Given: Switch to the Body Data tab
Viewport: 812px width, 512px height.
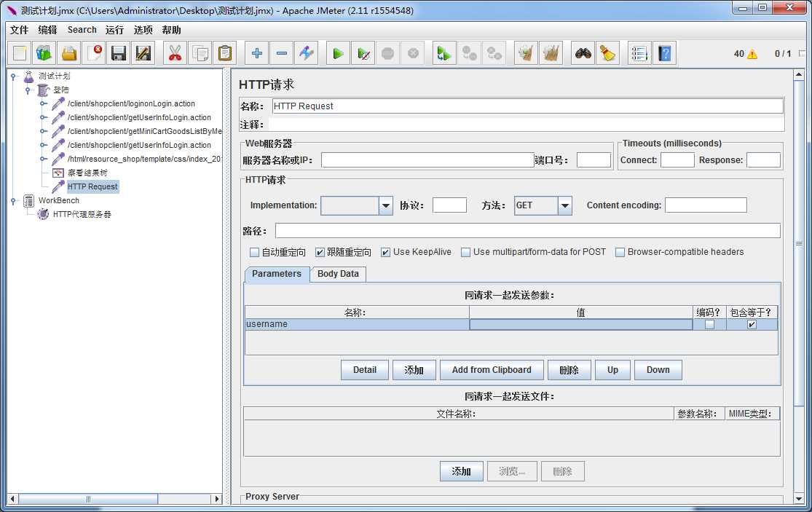Looking at the screenshot, I should (338, 274).
